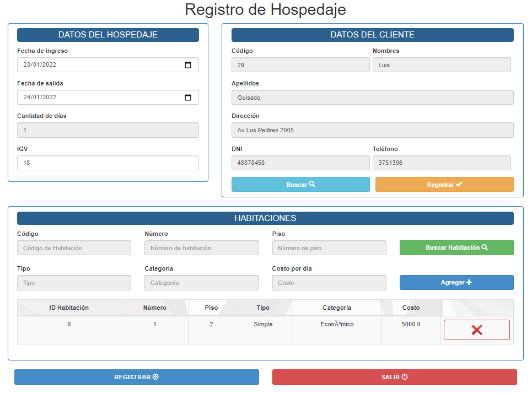Viewport: 532px width, 393px height.
Task: Click the checkmark icon on Registrar button
Action: pyautogui.click(x=458, y=184)
